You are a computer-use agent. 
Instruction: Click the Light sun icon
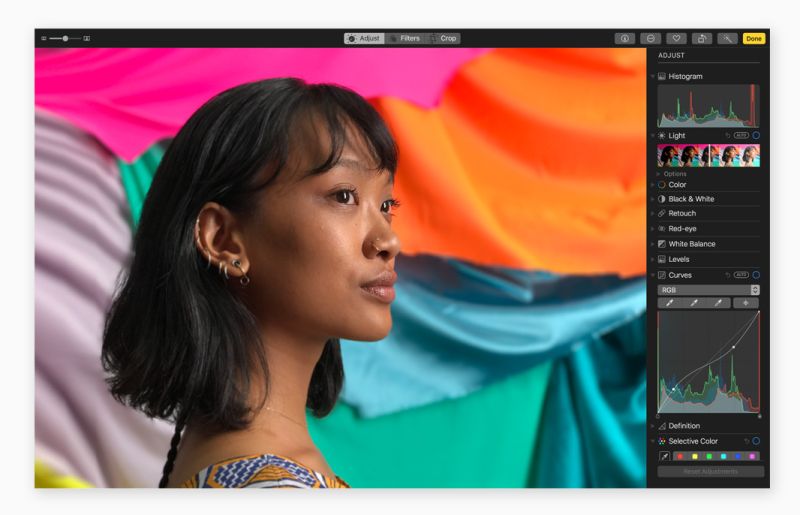(x=662, y=135)
